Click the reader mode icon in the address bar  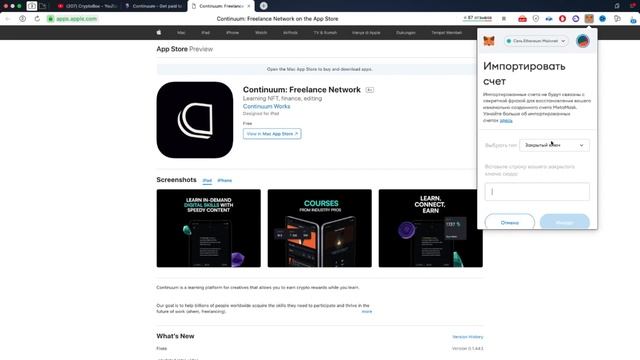[x=504, y=18]
